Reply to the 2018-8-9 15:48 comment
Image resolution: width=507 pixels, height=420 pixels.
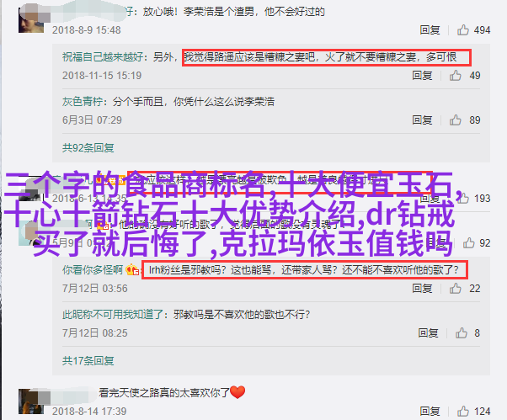[x=430, y=30]
